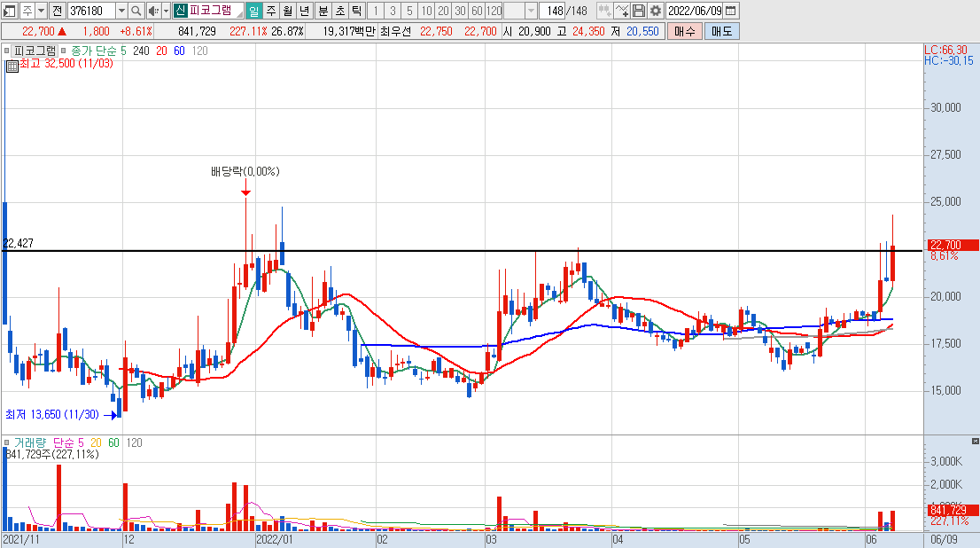Click the volume value 841,729 in info bar
Screen dimensions: 980x548
197,31
